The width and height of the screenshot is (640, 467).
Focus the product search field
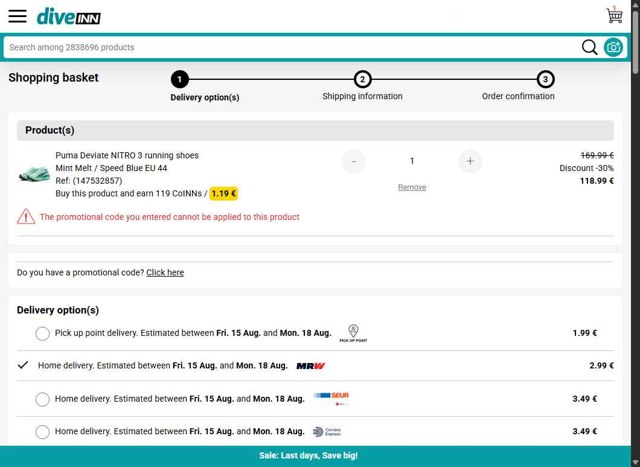click(292, 47)
